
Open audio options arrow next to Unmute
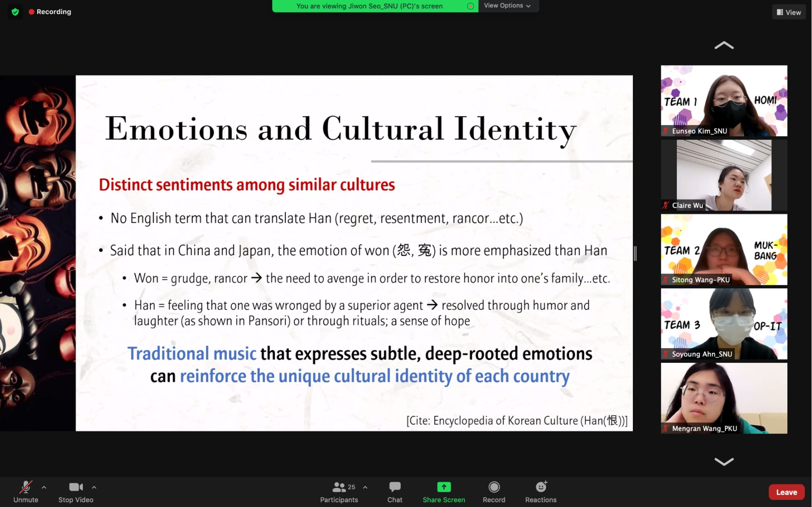point(44,487)
